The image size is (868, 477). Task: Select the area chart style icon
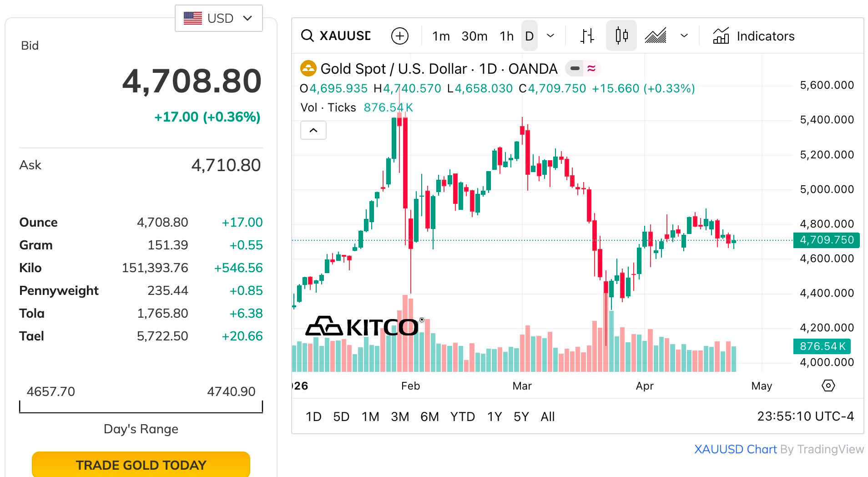point(656,36)
